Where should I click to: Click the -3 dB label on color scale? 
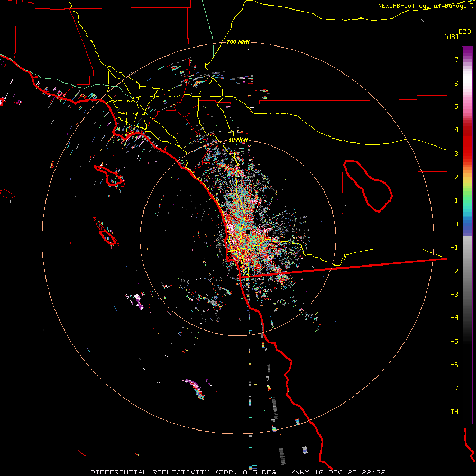[x=454, y=295]
